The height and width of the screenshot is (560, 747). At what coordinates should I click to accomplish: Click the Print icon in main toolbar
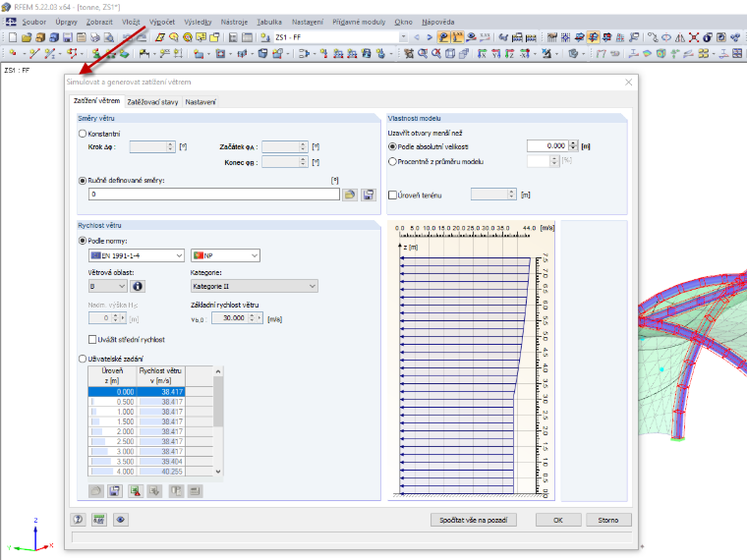pos(95,37)
